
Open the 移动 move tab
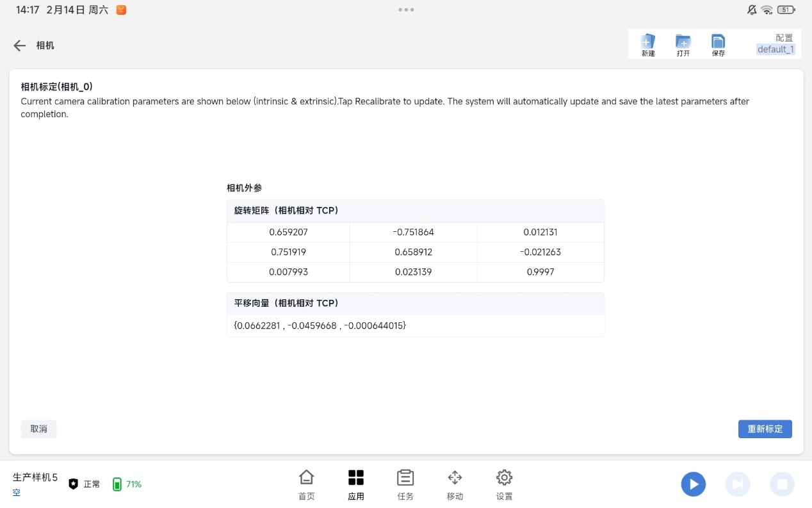click(x=455, y=484)
